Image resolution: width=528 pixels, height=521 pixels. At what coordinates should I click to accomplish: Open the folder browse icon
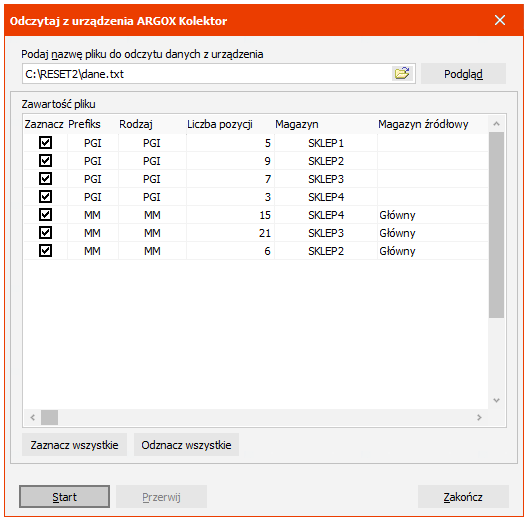tap(402, 73)
